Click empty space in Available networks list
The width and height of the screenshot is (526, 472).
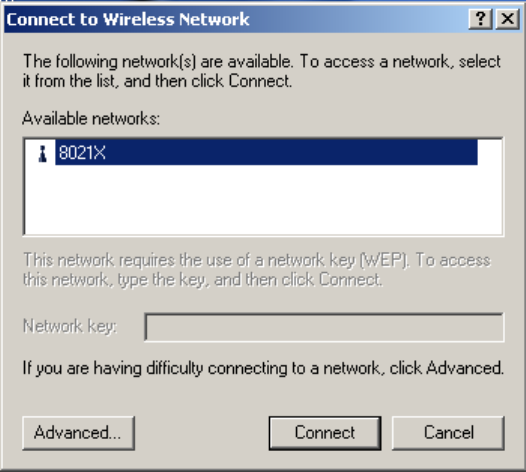263,200
